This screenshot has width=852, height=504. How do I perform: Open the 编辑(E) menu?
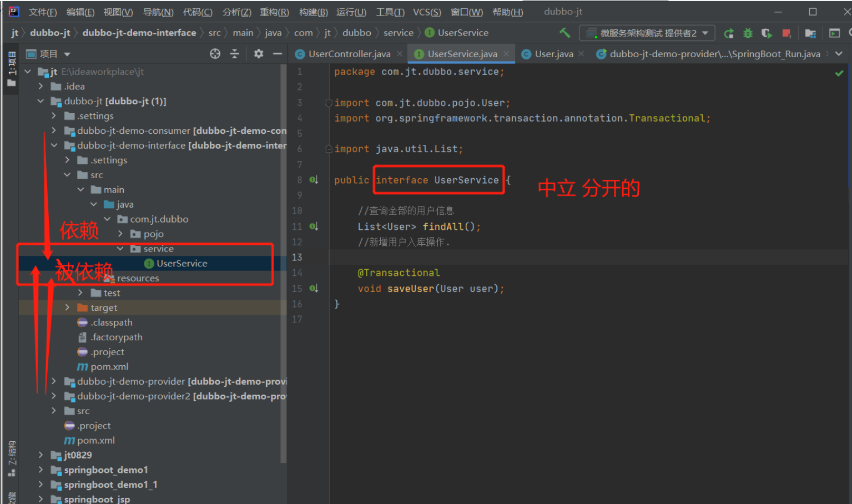click(x=80, y=12)
